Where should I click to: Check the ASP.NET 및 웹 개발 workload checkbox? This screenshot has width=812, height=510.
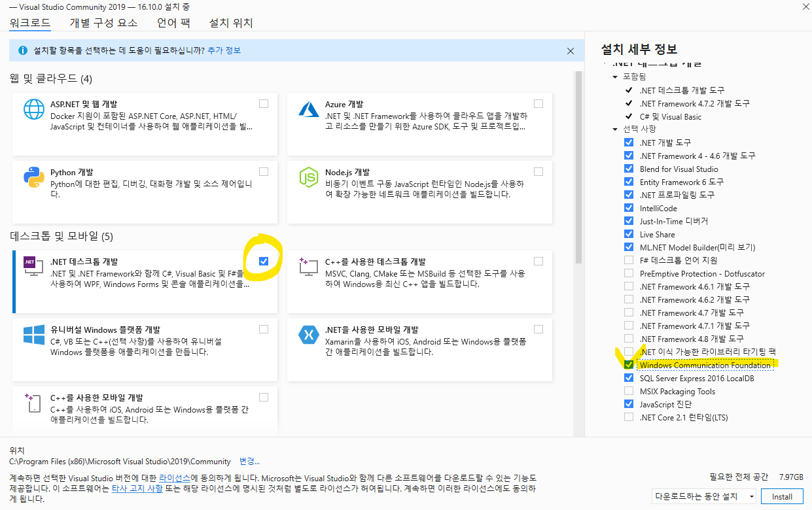(x=263, y=103)
